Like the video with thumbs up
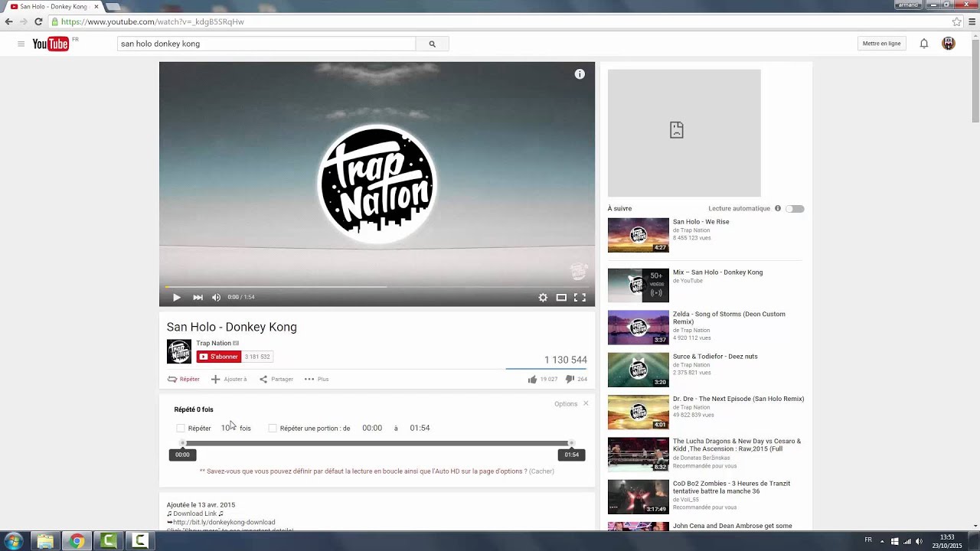This screenshot has height=551, width=980. (532, 379)
